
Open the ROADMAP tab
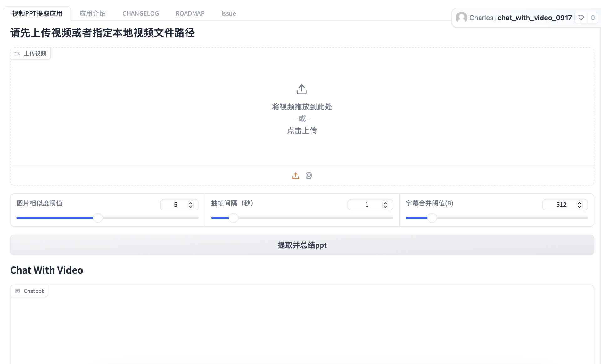pos(190,13)
